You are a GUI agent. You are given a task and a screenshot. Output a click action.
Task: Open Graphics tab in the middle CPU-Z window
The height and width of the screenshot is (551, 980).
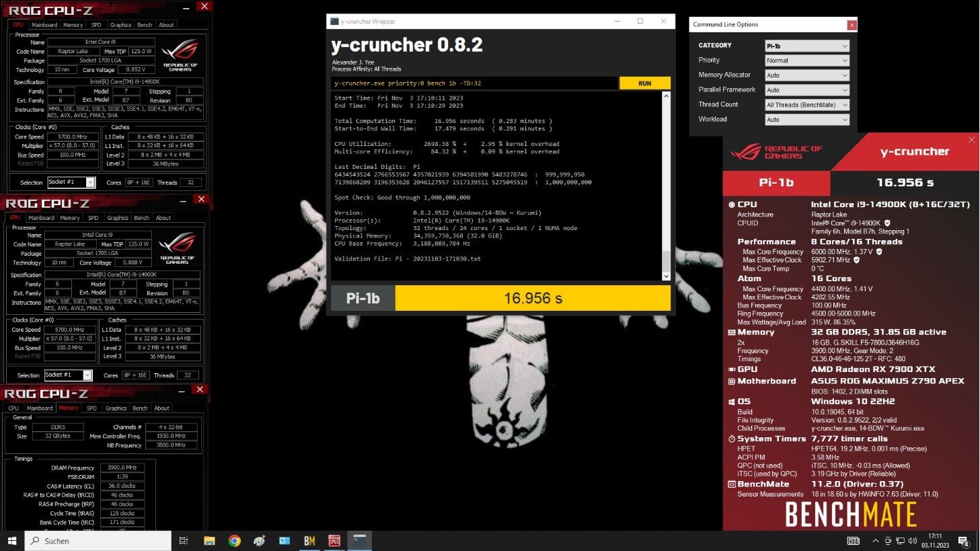tap(117, 218)
